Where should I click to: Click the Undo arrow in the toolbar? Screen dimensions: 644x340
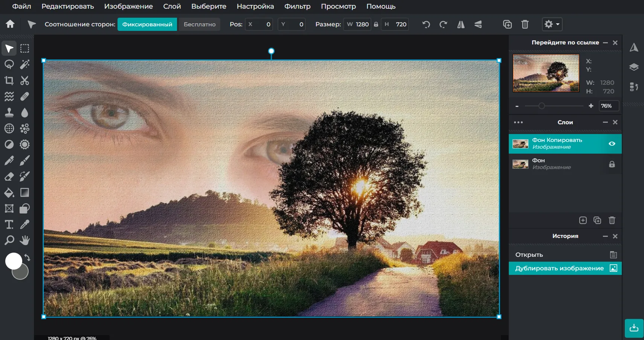coord(426,24)
